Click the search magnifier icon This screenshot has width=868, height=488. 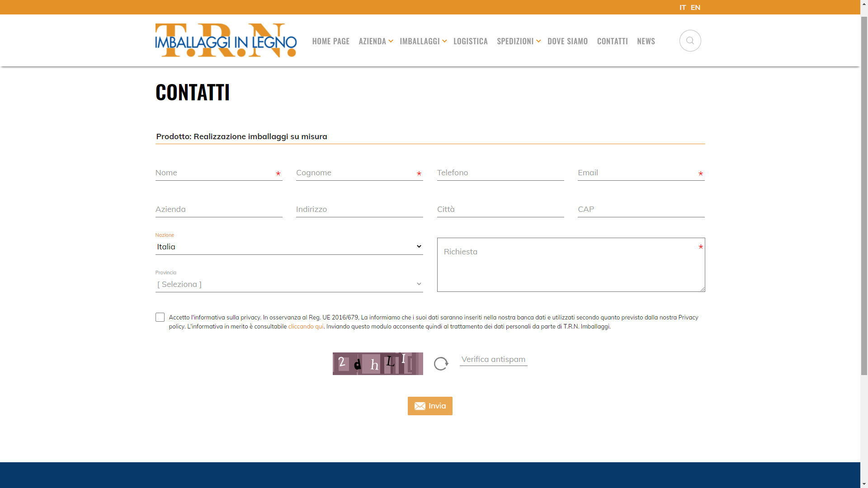point(690,41)
